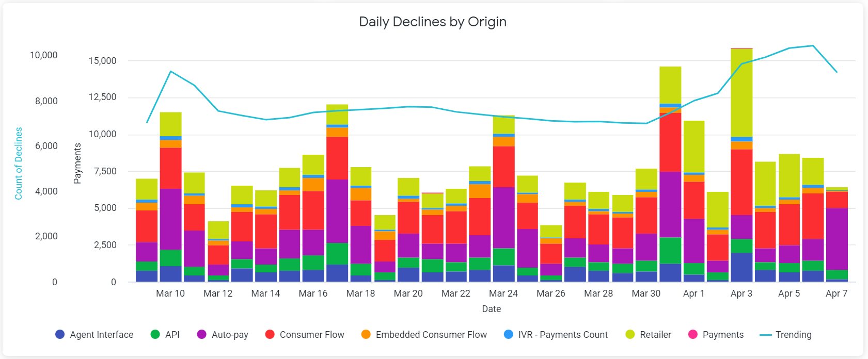This screenshot has width=868, height=359.
Task: Click the Consumer Flow red legend dot
Action: (x=270, y=334)
